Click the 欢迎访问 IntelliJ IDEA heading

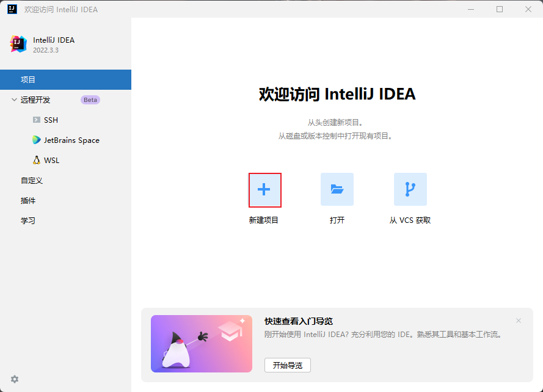(337, 94)
